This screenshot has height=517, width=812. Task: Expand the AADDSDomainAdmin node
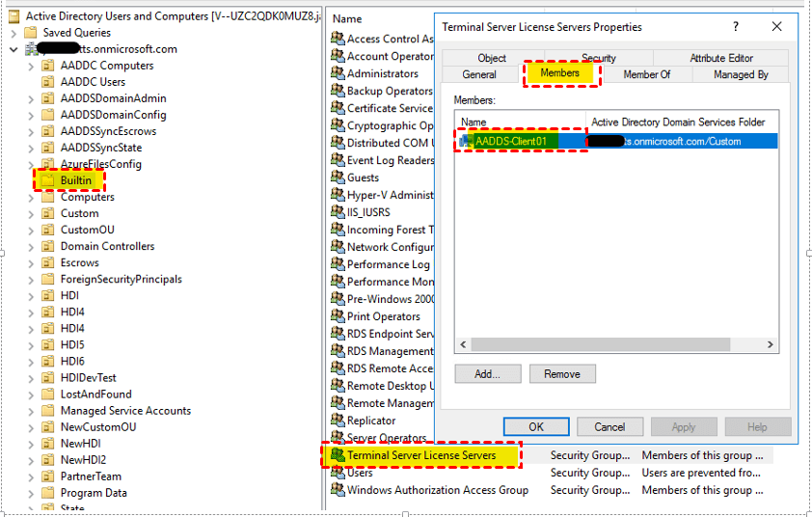tap(31, 99)
